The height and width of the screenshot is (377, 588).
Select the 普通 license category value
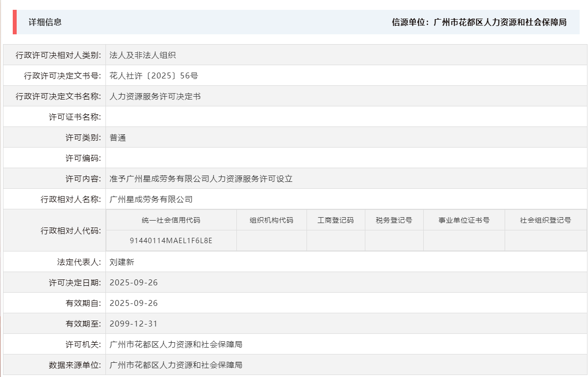coord(118,137)
